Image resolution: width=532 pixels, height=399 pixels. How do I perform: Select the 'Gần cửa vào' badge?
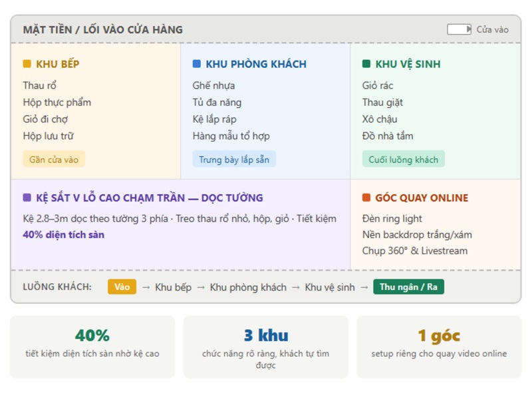[54, 160]
